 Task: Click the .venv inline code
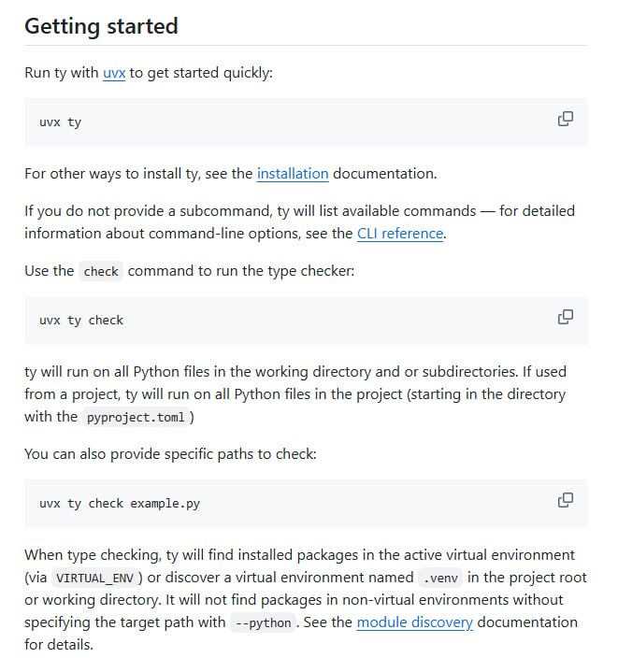440,578
